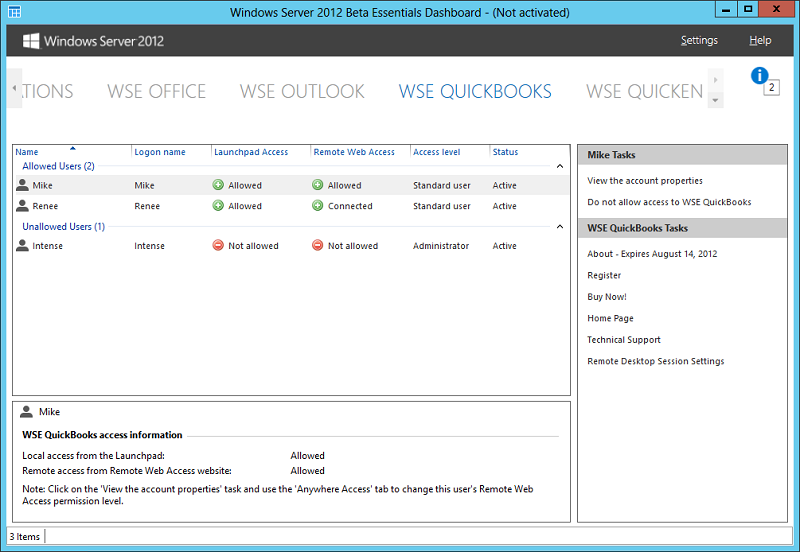
Task: Click Local access from the Launchpad label
Action: pyautogui.click(x=93, y=456)
